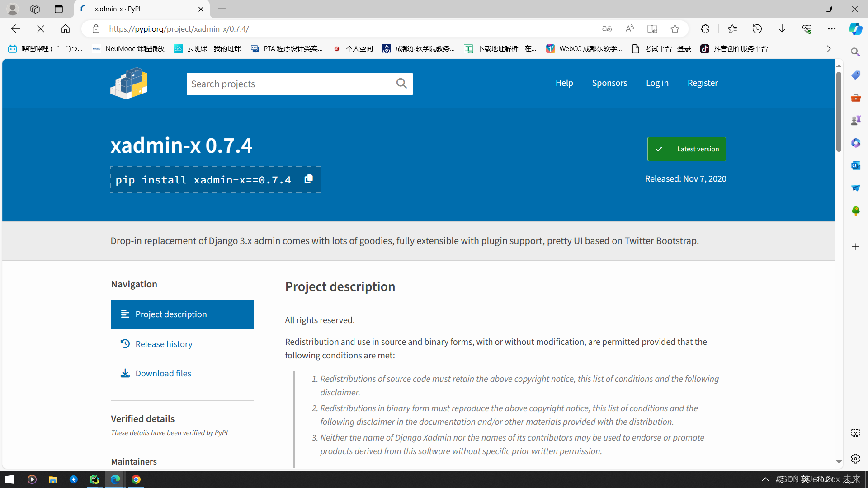Open browser extensions
The image size is (868, 488).
point(705,28)
